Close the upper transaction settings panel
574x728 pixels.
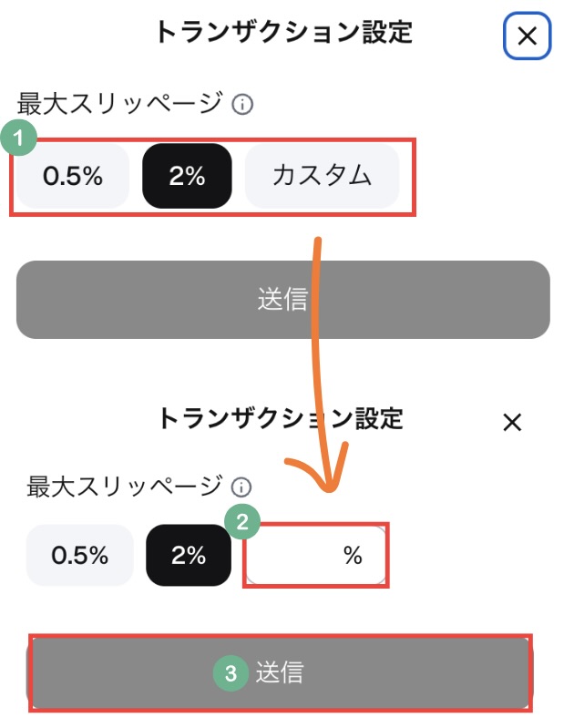527,36
